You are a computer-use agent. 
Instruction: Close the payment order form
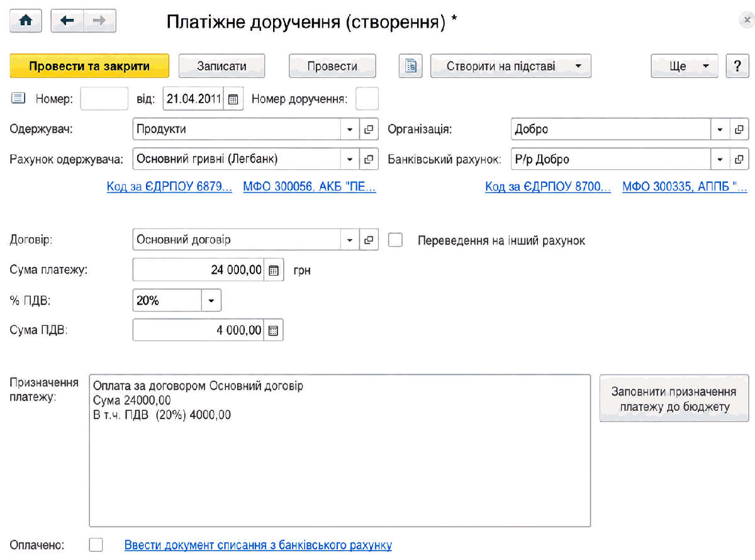(746, 21)
